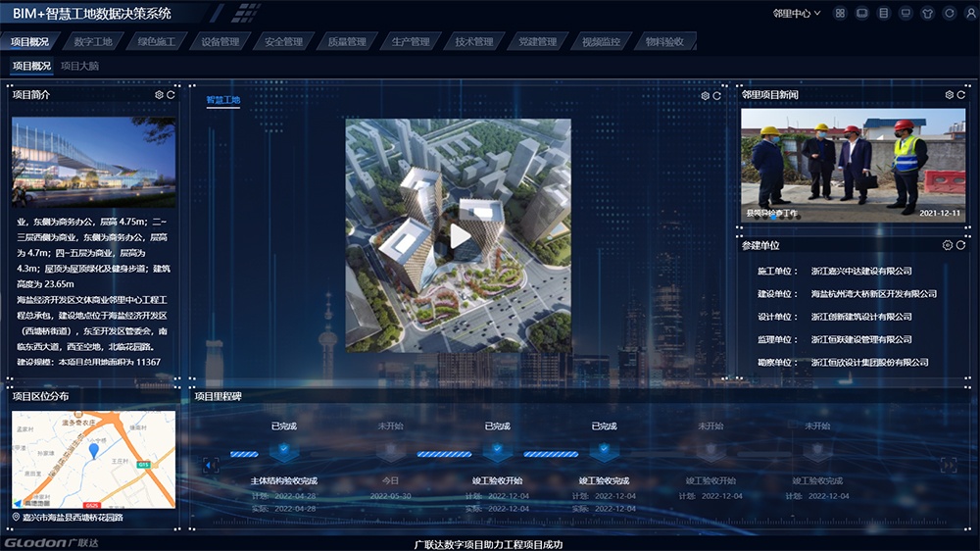Click the 项目简介 building rendering image

pos(94,162)
